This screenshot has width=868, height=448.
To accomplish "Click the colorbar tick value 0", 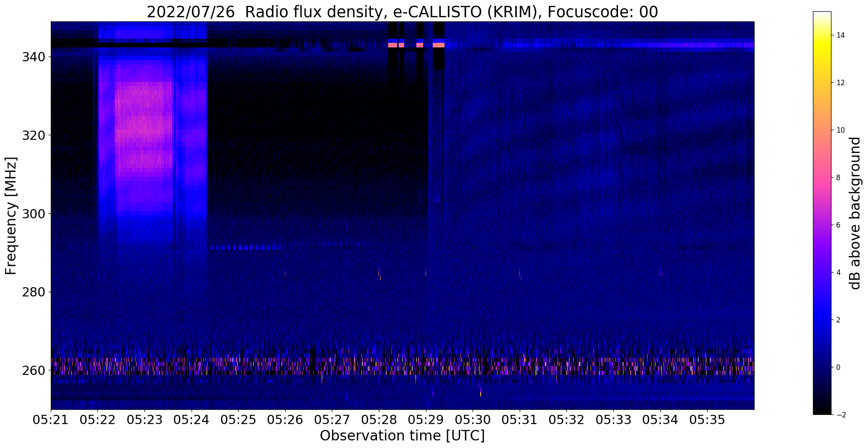I will click(x=838, y=367).
